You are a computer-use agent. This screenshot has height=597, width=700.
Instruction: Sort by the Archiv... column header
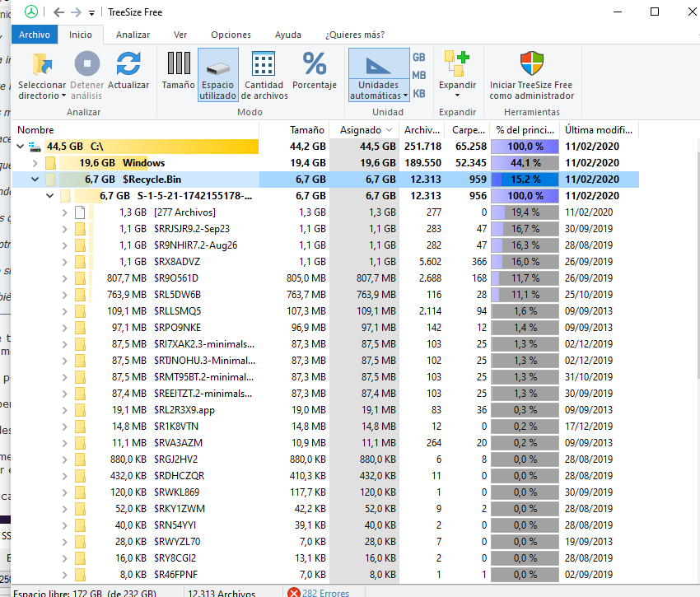pos(422,130)
